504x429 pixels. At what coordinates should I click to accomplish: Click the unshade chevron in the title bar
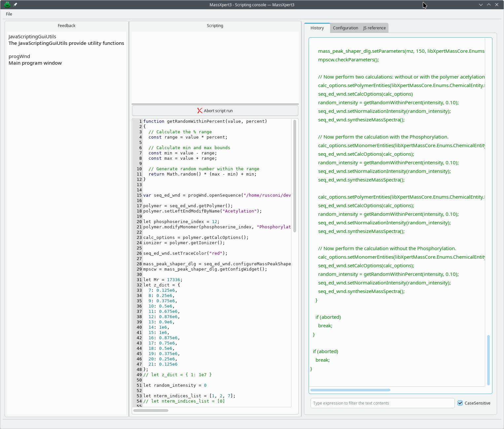[x=489, y=5]
